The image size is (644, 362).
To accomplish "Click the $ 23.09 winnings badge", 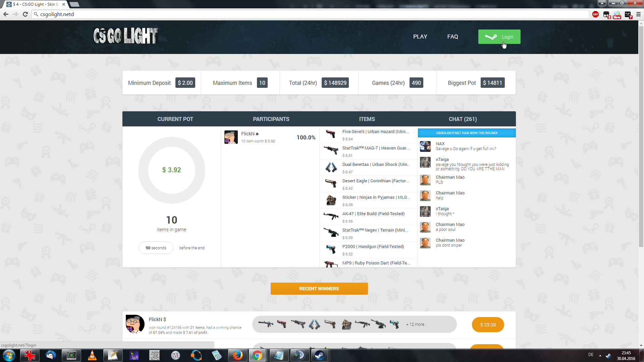I will tap(488, 325).
